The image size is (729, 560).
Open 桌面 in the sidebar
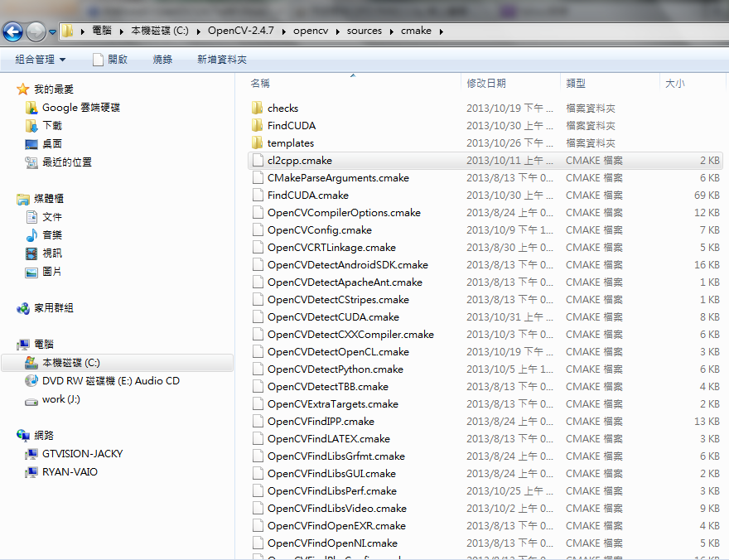(43, 144)
